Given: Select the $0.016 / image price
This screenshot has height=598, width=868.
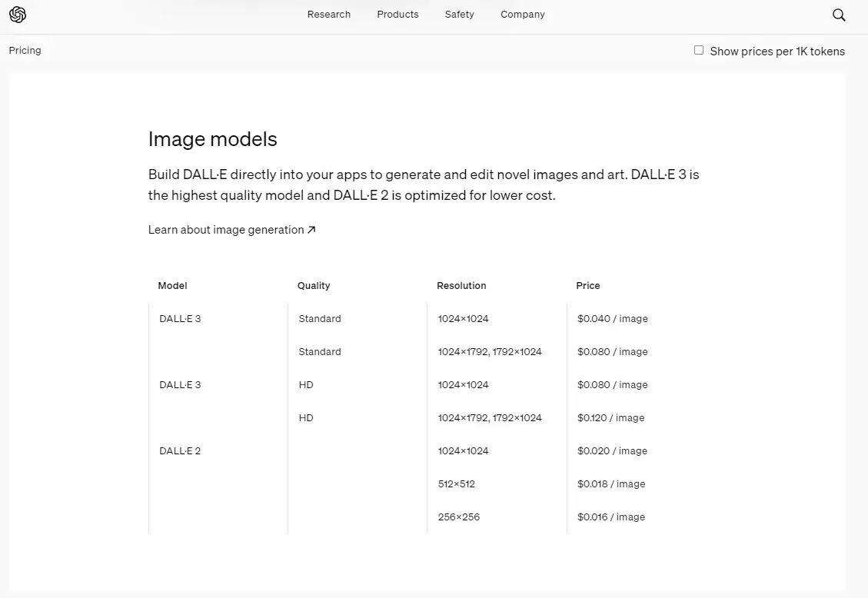Looking at the screenshot, I should [611, 517].
